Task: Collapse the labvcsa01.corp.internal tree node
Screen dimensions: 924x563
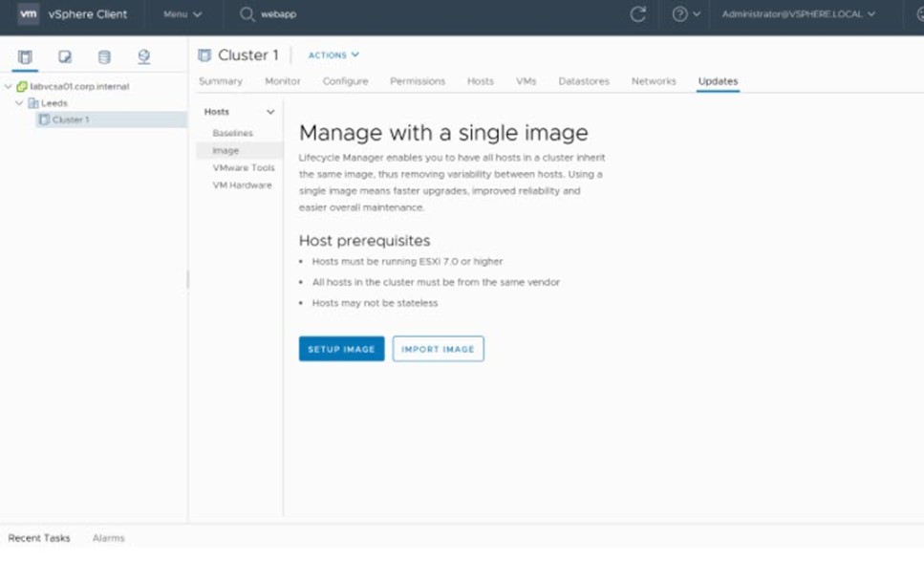Action: pos(9,87)
